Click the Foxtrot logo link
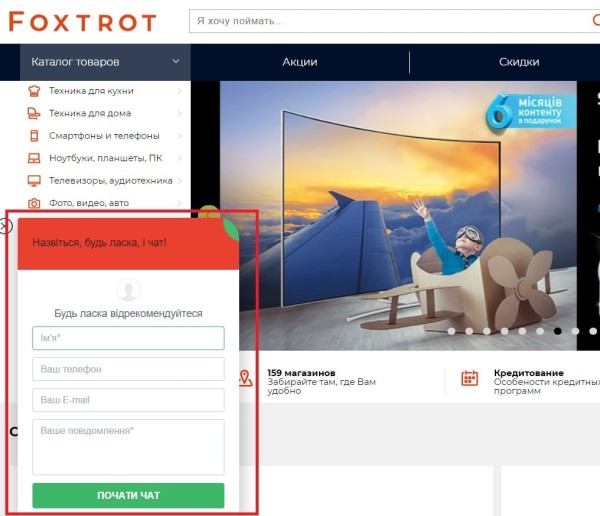 pos(82,21)
